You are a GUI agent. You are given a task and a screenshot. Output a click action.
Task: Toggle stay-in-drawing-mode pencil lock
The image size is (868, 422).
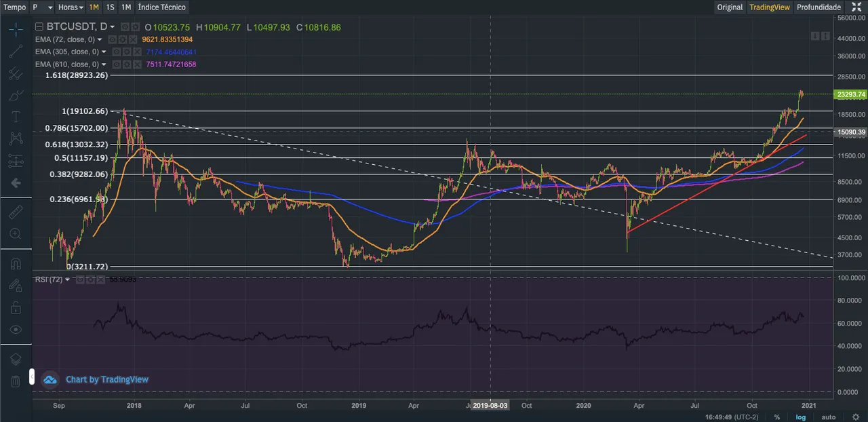tap(16, 286)
